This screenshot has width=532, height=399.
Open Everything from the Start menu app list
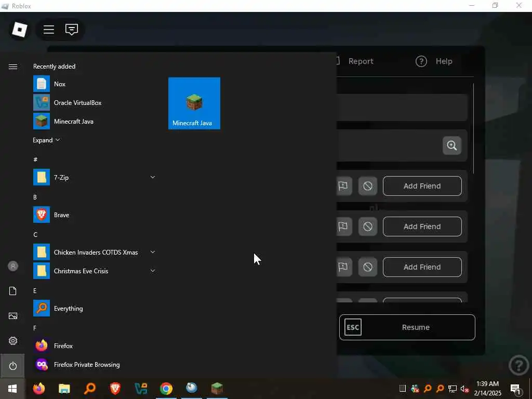pos(95,309)
